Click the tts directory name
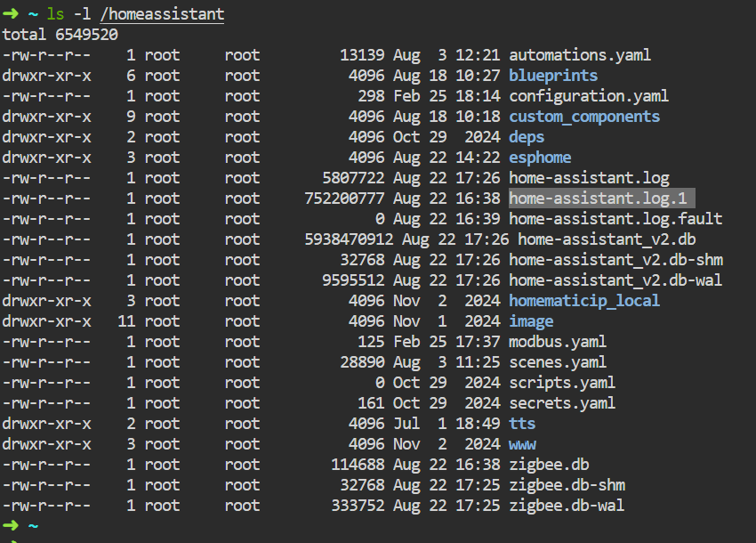The image size is (756, 543). point(522,424)
